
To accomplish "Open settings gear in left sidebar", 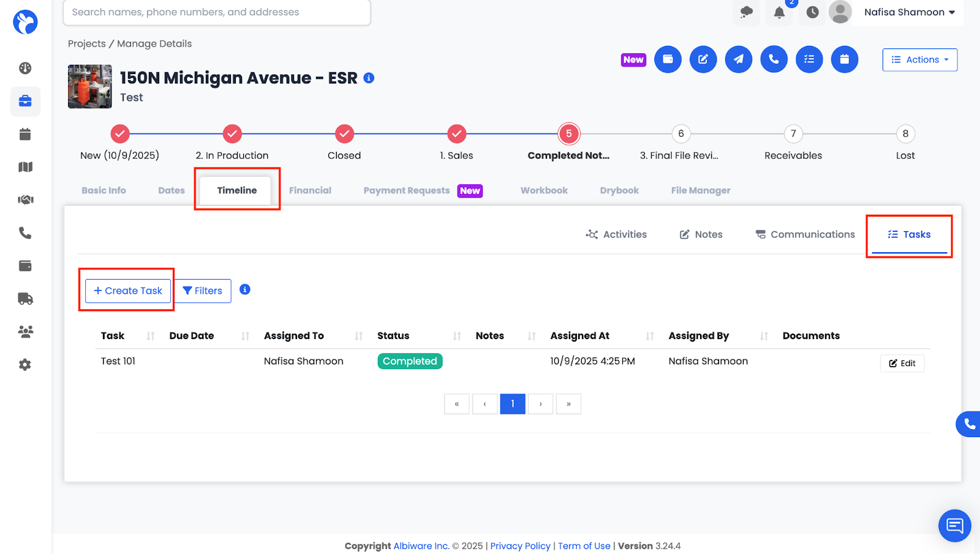I will 25,365.
